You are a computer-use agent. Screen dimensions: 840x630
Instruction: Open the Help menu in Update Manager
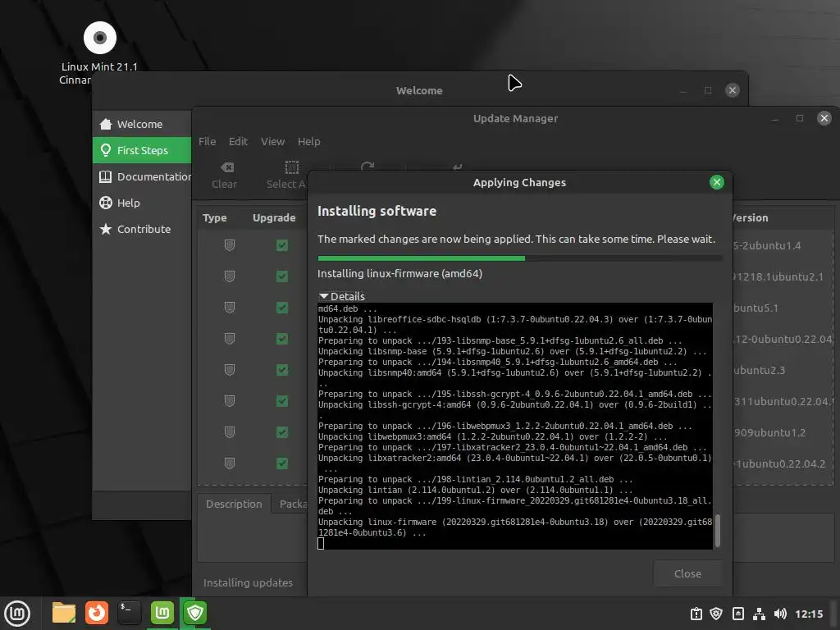pyautogui.click(x=309, y=141)
